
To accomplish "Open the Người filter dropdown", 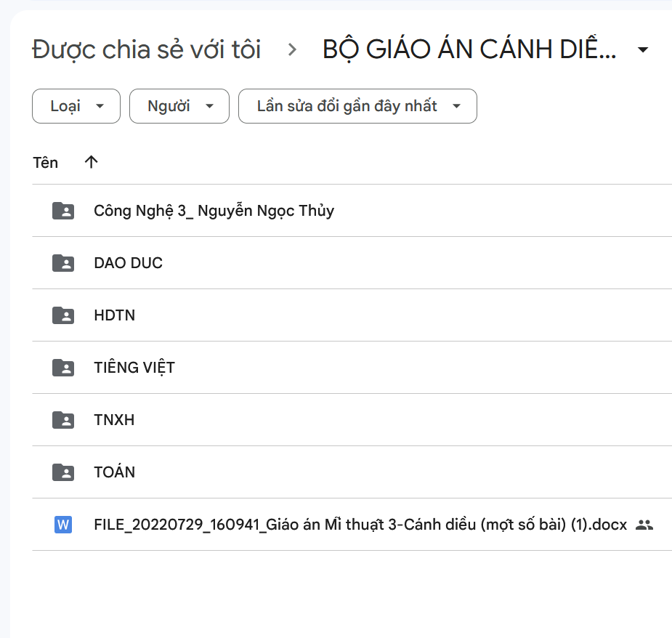I will [x=179, y=106].
